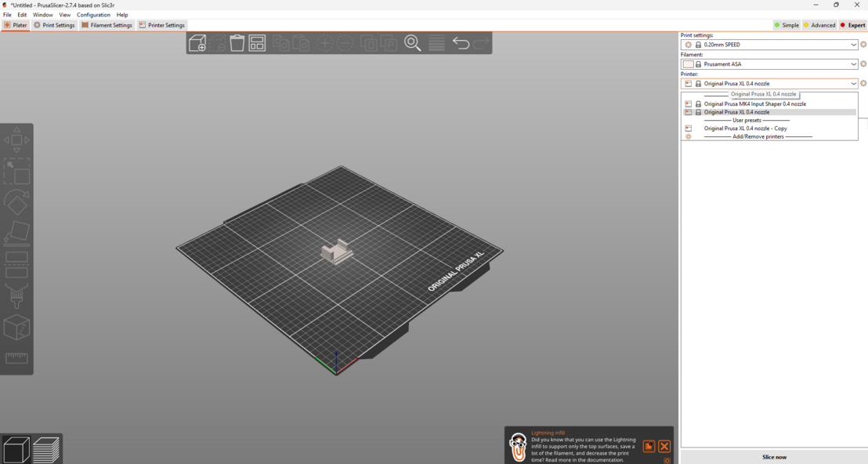Viewport: 868px width, 464px height.
Task: Add a new object using the cube icon
Action: (197, 44)
